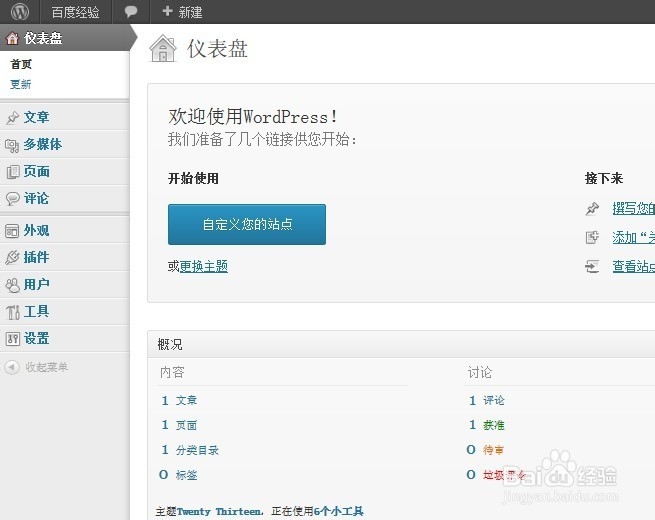
Task: Click the appearance icon beside 外观
Action: pyautogui.click(x=12, y=231)
